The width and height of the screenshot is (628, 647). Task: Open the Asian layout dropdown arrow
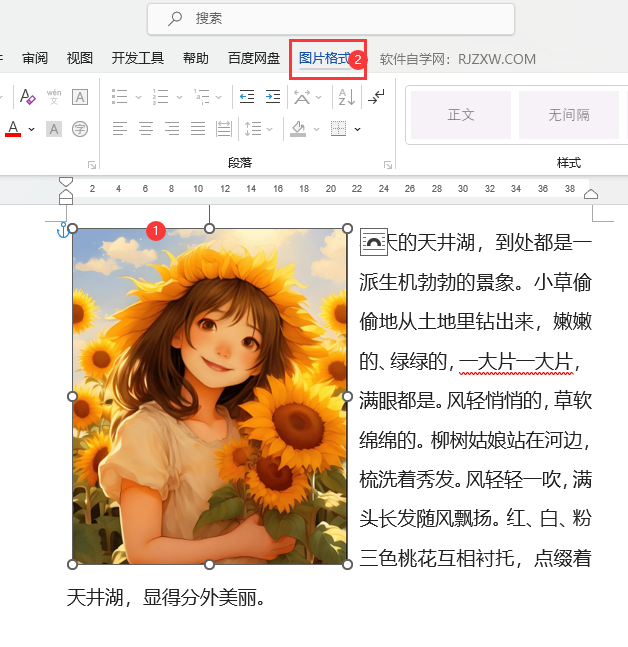319,98
